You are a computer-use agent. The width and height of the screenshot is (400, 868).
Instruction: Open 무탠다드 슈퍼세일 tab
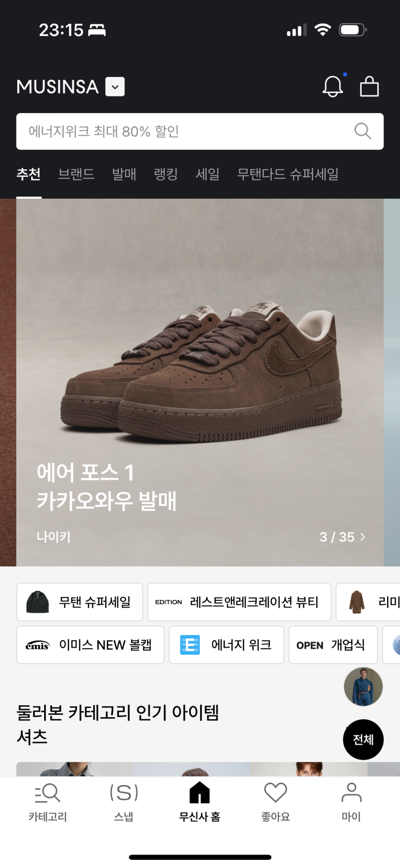288,174
